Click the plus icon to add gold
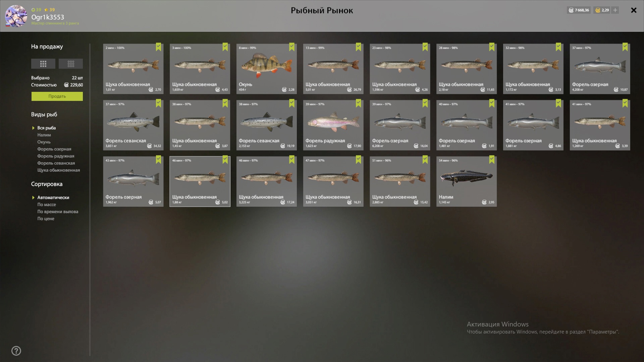This screenshot has width=644, height=362. click(615, 10)
